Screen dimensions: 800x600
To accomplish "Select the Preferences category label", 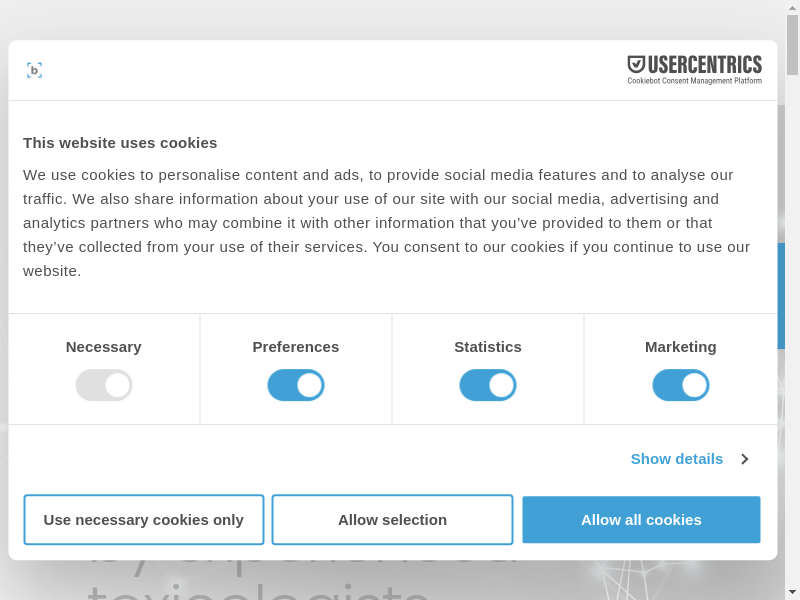I will point(296,347).
